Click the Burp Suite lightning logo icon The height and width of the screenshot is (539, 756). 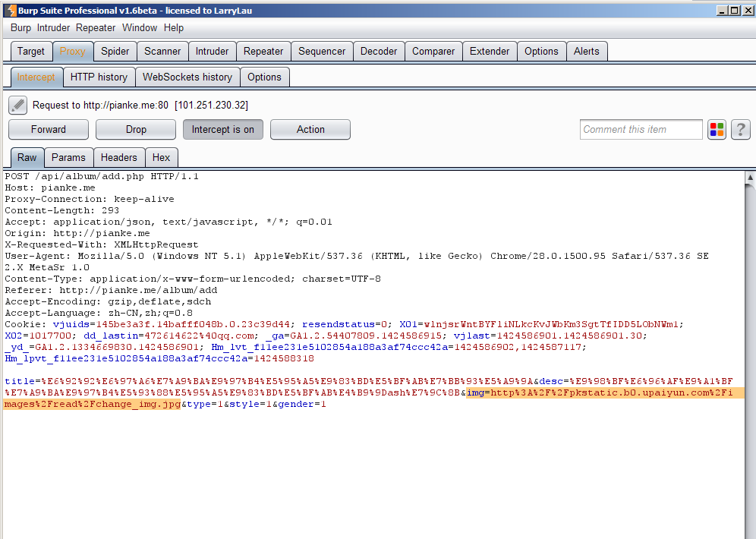tap(11, 10)
